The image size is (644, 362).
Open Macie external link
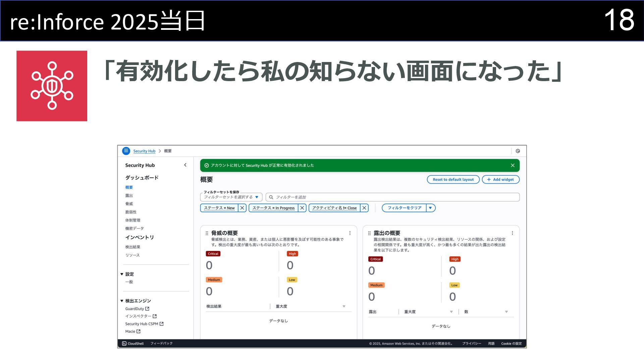tap(133, 331)
